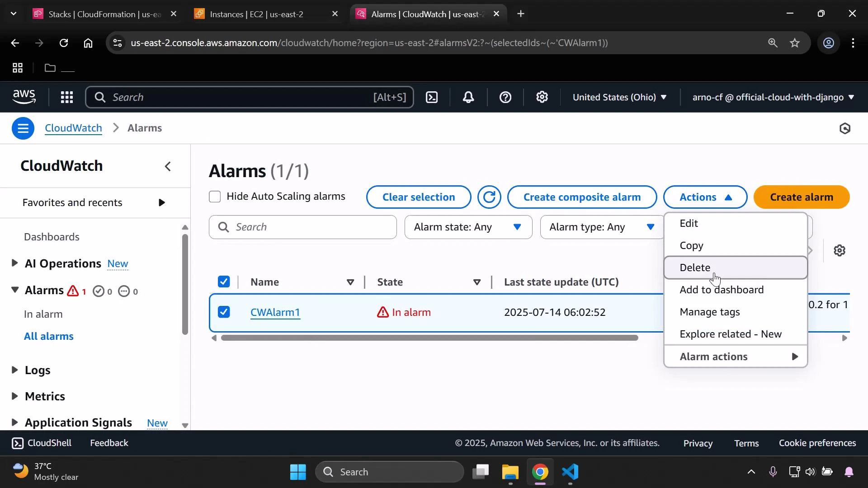Screen dimensions: 868x488
Task: Open the notifications bell
Action: (468, 97)
